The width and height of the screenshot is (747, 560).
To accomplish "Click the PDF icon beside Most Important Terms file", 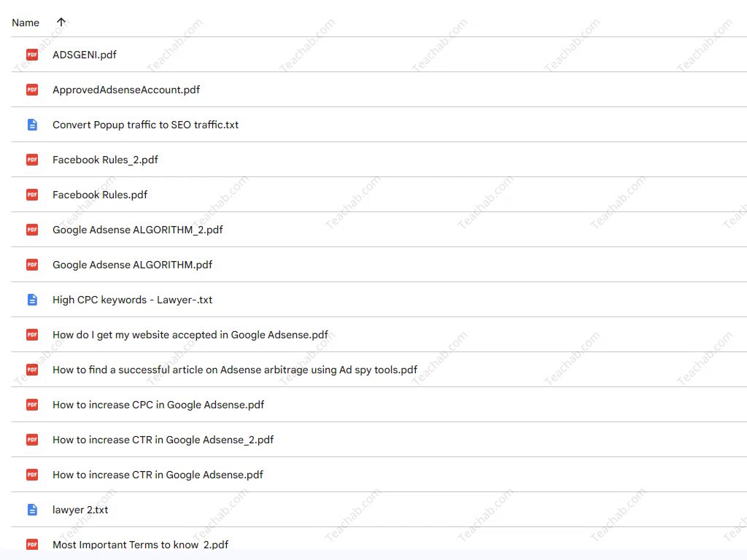I will [x=32, y=545].
